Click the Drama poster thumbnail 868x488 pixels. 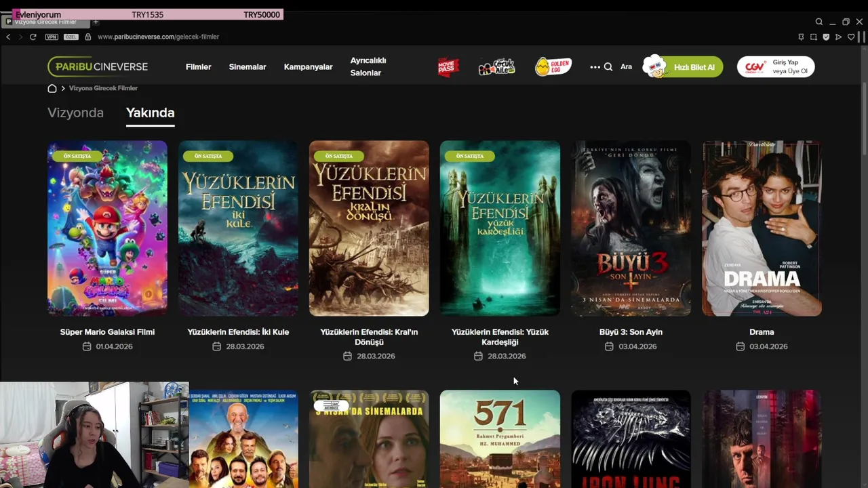click(x=762, y=228)
